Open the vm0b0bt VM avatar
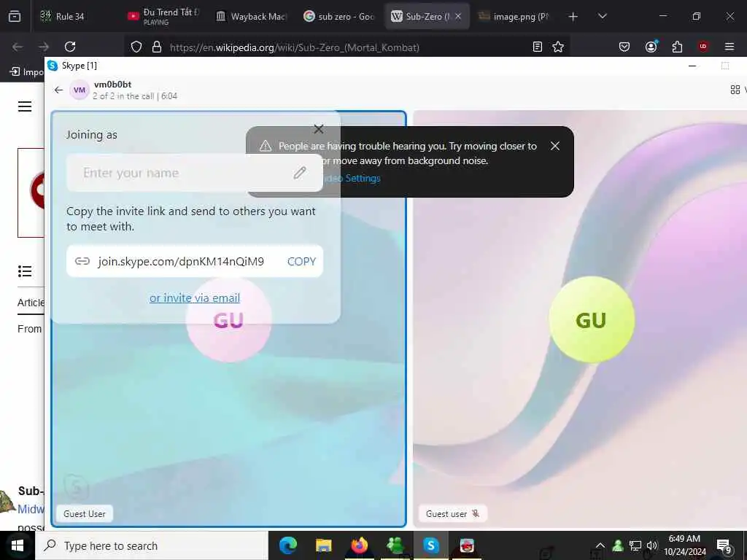The width and height of the screenshot is (747, 560). [80, 90]
